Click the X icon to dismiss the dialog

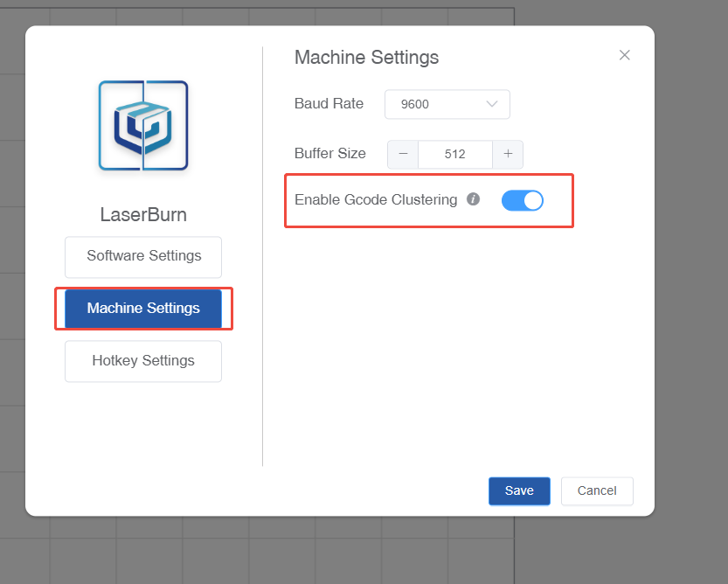(x=625, y=54)
